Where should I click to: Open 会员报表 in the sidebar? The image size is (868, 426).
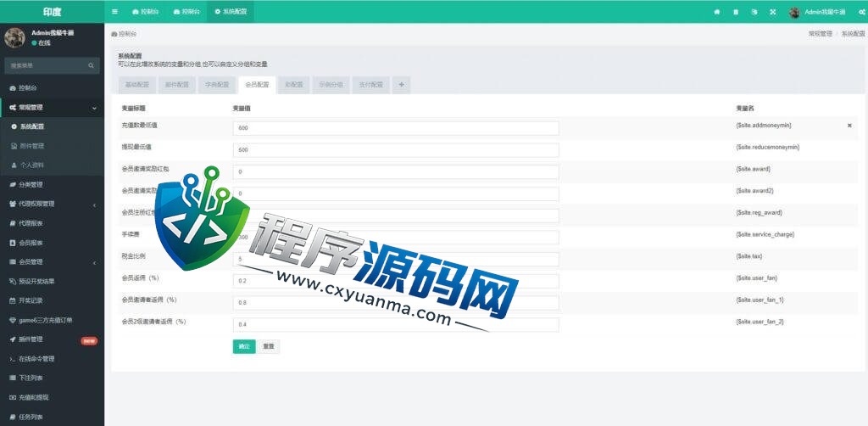click(52, 243)
